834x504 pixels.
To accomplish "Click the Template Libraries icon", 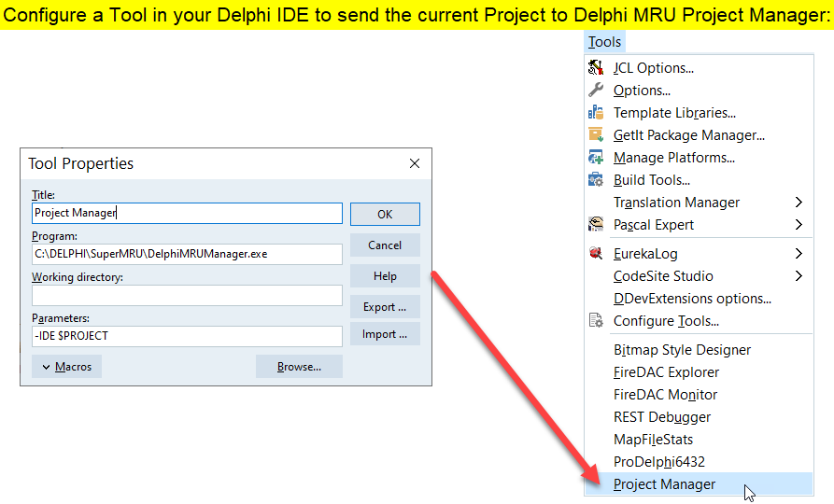I will click(x=596, y=113).
